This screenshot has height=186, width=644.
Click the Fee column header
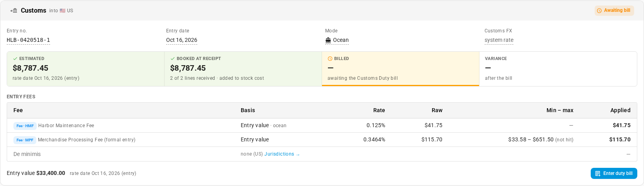click(x=18, y=110)
